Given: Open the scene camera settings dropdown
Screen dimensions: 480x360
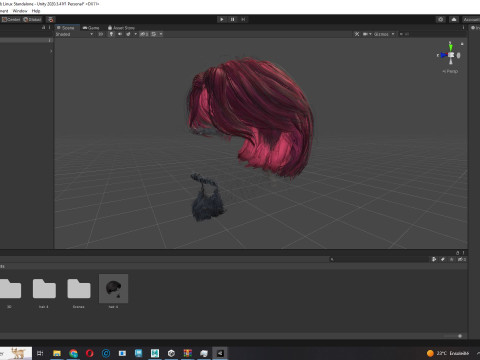Looking at the screenshot, I should [x=367, y=34].
